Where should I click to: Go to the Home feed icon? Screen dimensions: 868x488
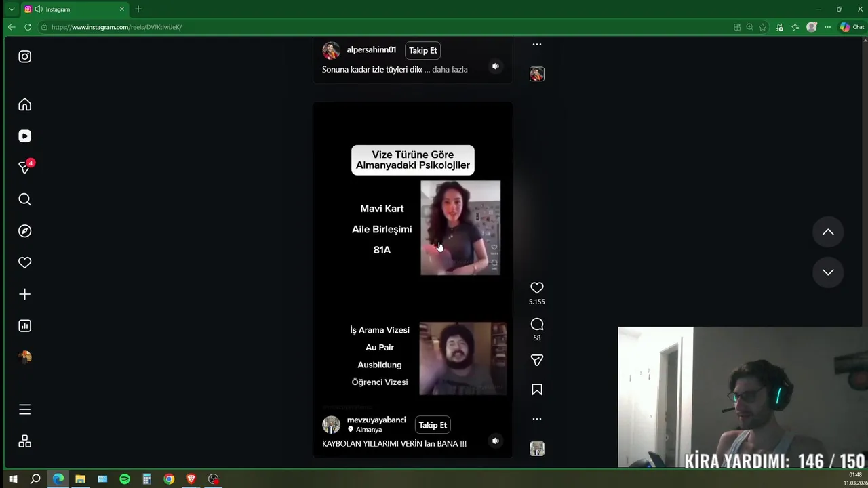coord(24,104)
